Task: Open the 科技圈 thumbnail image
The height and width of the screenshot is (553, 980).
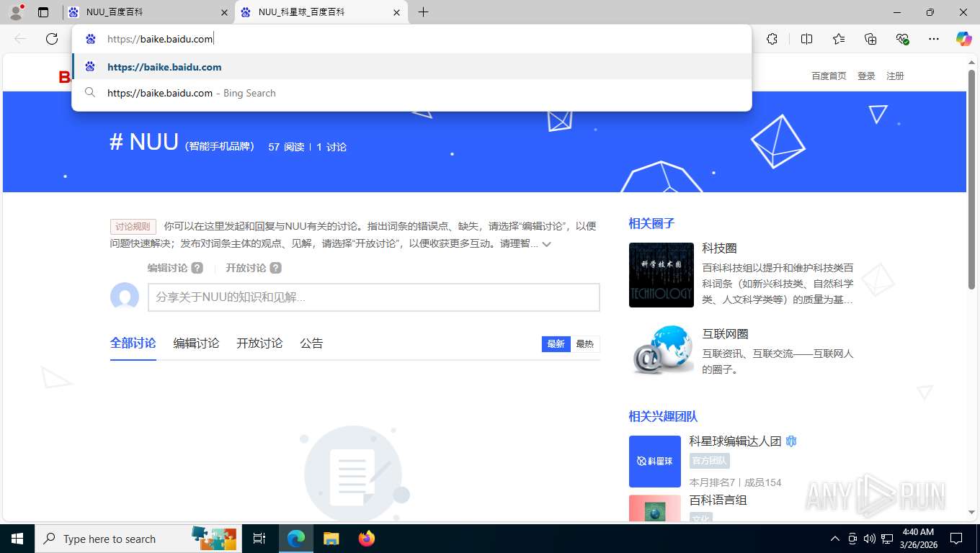Action: click(661, 275)
